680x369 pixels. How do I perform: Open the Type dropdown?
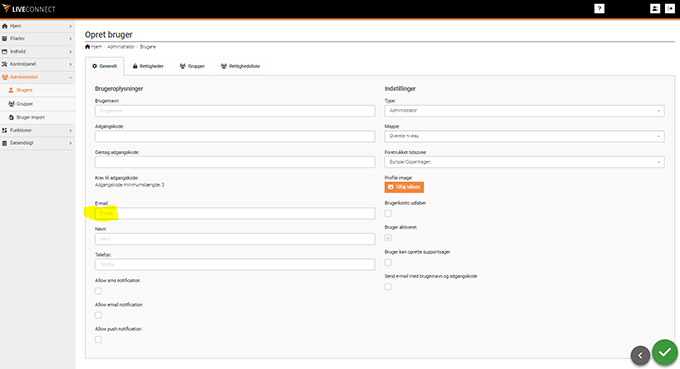point(524,111)
